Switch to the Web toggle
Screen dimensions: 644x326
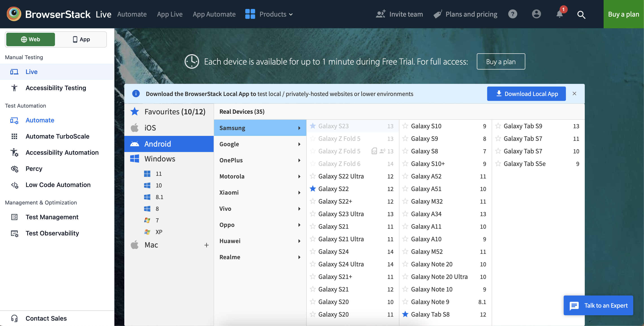(31, 39)
